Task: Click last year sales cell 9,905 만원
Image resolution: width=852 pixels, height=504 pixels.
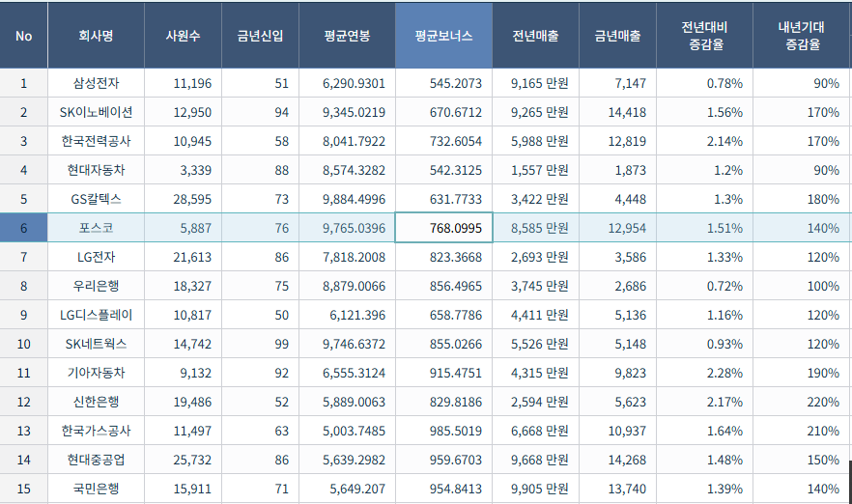Action: click(536, 489)
